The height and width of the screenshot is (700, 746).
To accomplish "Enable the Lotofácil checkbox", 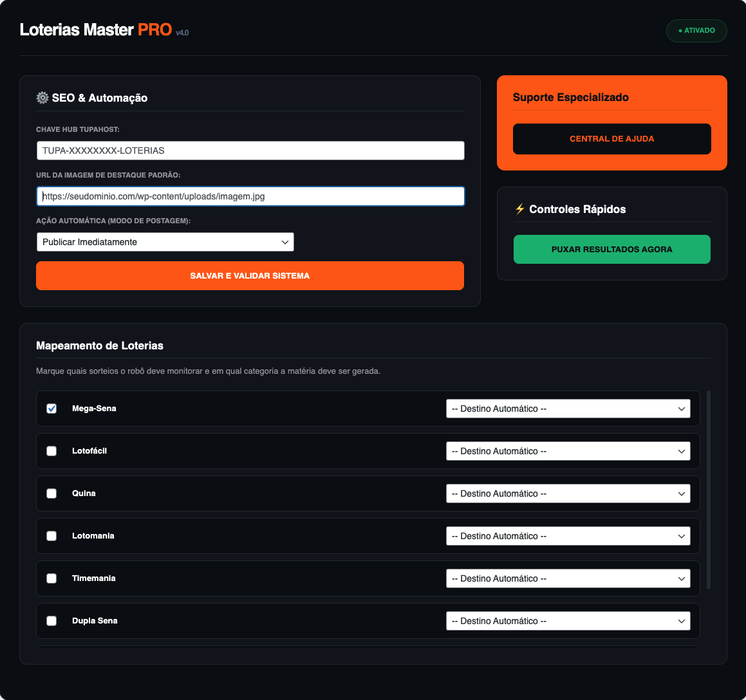I will (x=51, y=451).
